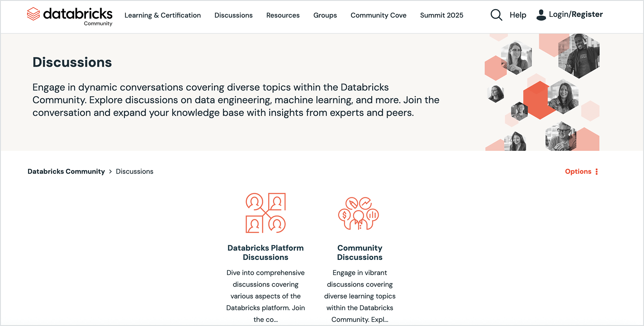
Task: Open Learning & Certification menu
Action: [x=162, y=15]
